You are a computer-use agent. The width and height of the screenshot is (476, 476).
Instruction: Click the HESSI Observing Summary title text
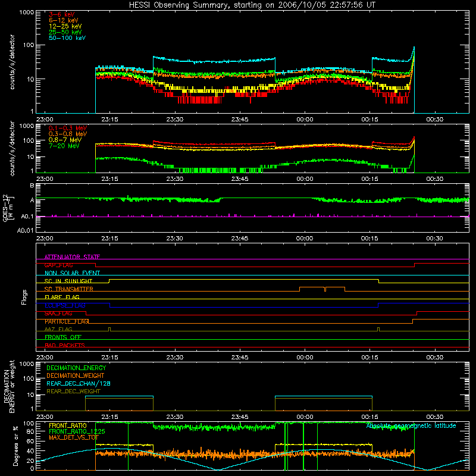pyautogui.click(x=252, y=5)
